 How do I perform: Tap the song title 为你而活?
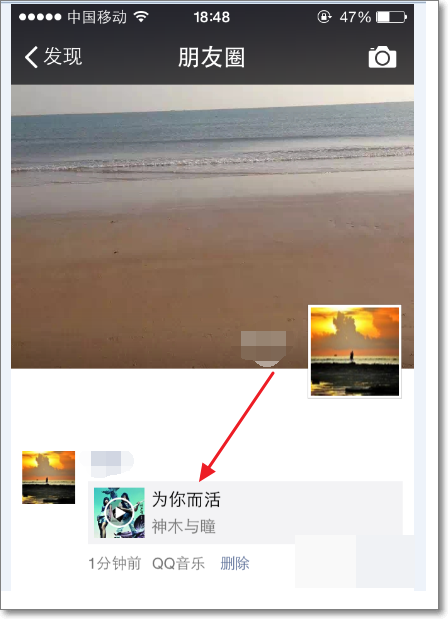186,499
